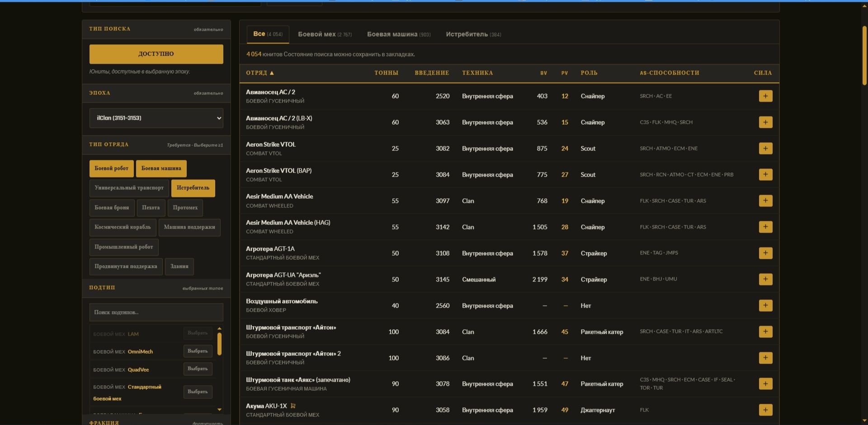Click plus icon for Воздушный автомобиль

(765, 305)
